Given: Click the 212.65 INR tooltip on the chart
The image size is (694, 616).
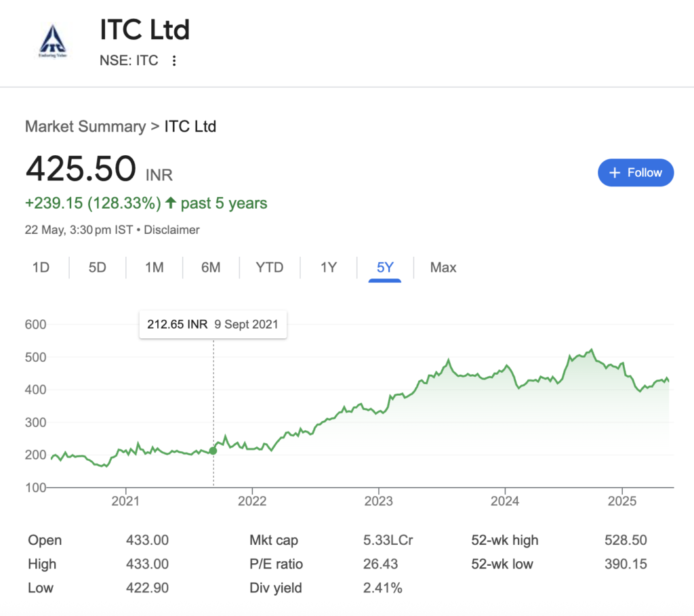Looking at the screenshot, I should pyautogui.click(x=213, y=325).
